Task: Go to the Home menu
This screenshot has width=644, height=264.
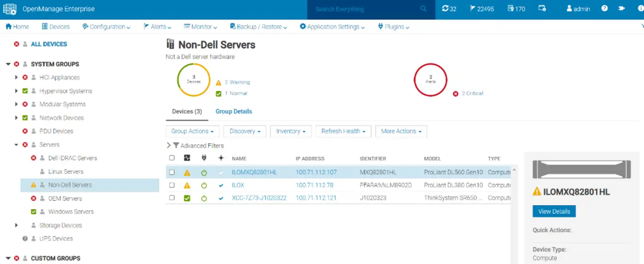Action: (x=17, y=27)
